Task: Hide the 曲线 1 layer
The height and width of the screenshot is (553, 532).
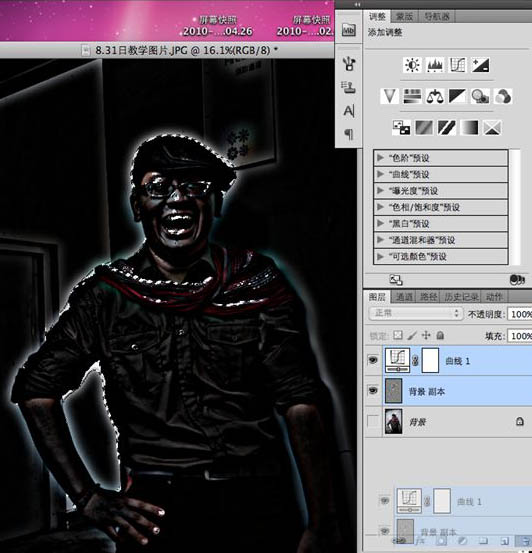Action: click(x=373, y=360)
